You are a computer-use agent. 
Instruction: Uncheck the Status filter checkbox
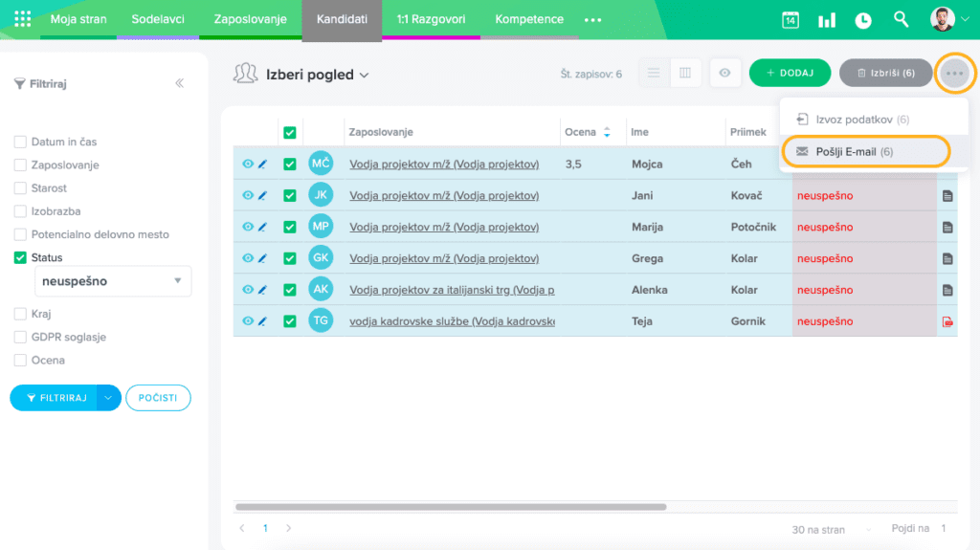20,258
